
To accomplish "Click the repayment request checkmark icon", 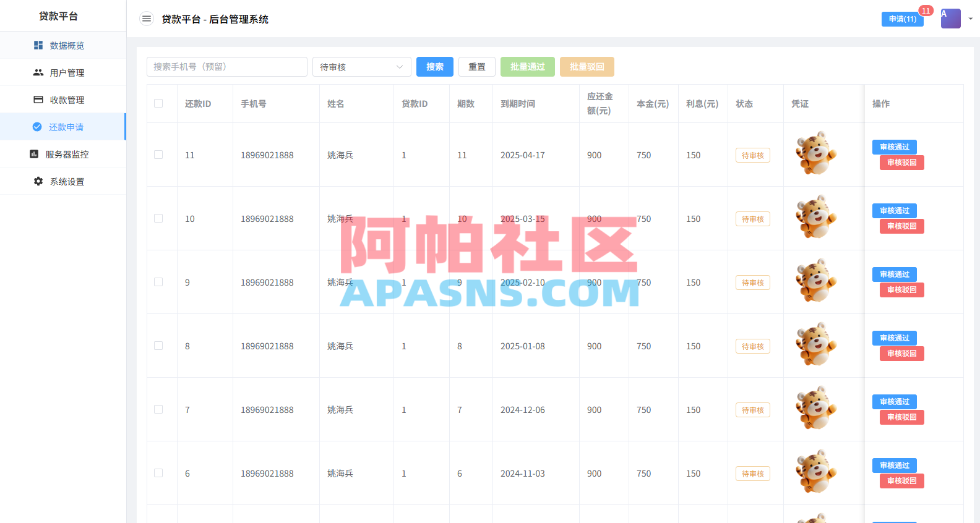I will (37, 127).
